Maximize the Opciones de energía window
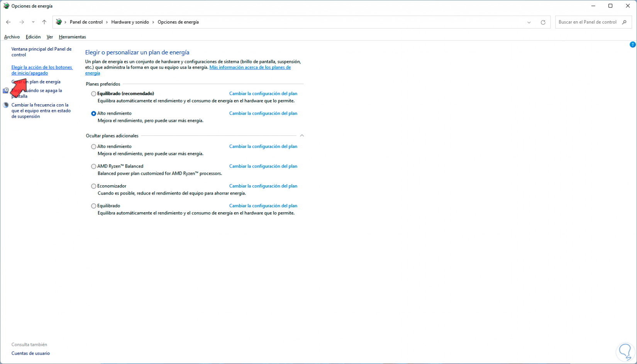The height and width of the screenshot is (364, 637). click(610, 6)
